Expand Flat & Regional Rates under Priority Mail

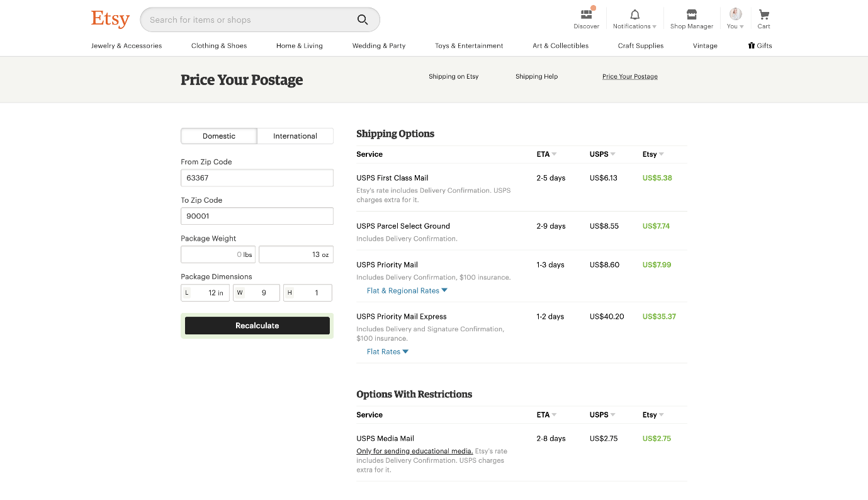click(407, 290)
